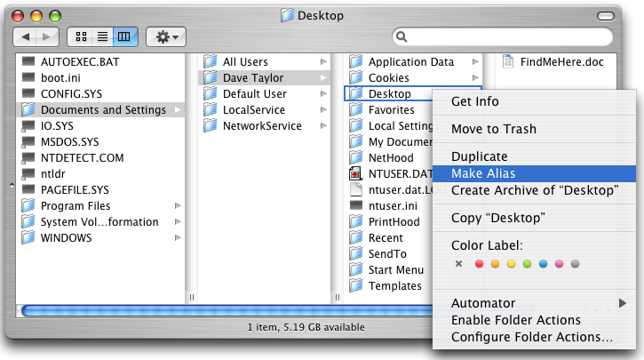Select the AUTOEXEC.BAT file icon
This screenshot has width=644, height=360.
(x=28, y=61)
